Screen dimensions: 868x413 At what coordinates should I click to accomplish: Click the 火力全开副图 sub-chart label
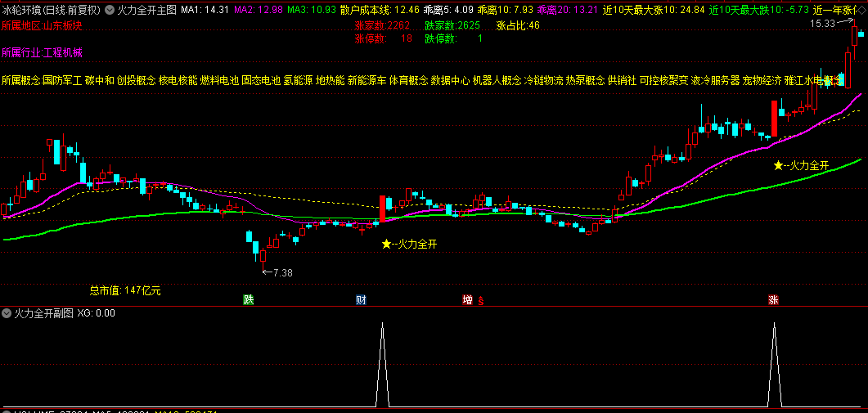point(43,313)
